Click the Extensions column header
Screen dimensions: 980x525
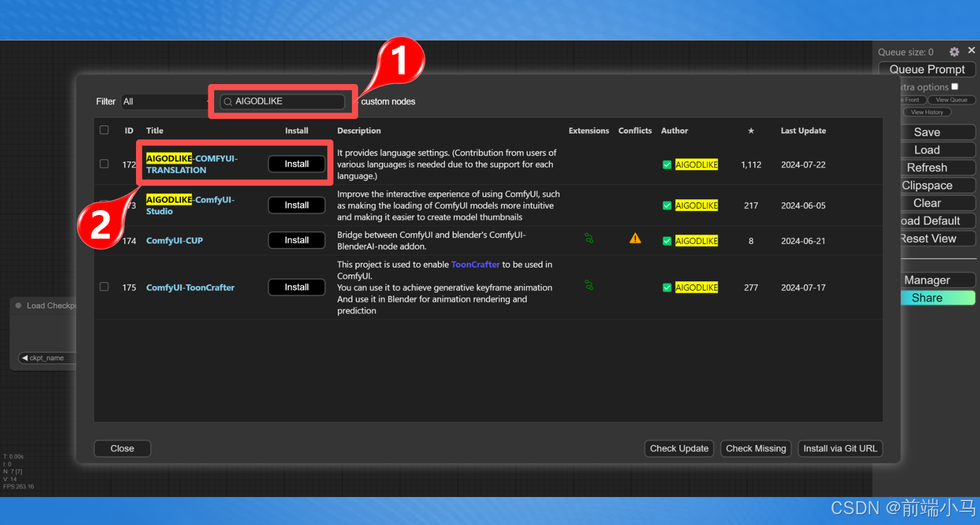point(589,131)
